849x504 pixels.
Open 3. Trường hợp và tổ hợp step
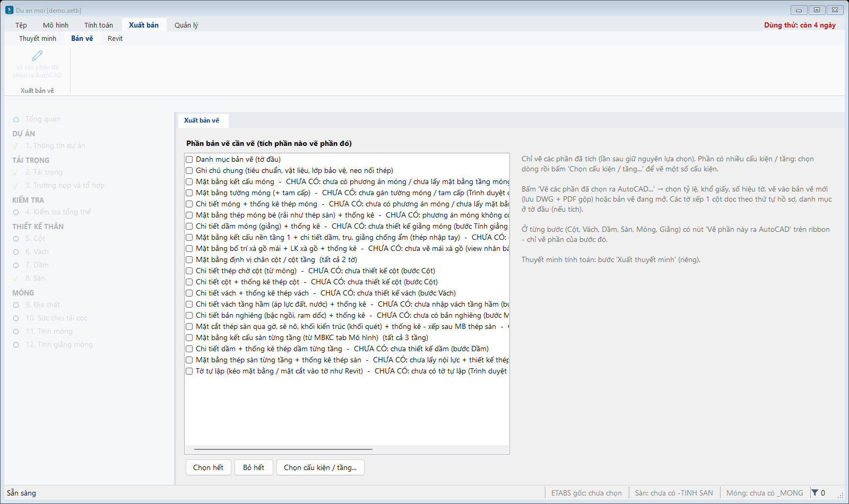pyautogui.click(x=65, y=185)
